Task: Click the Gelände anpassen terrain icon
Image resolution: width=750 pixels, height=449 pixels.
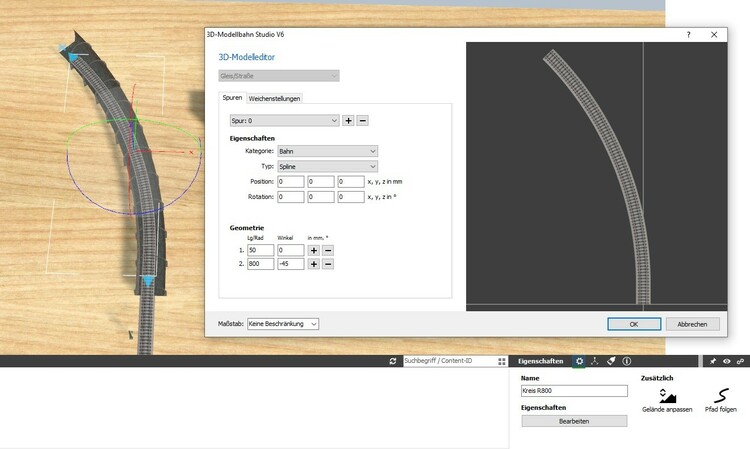Action: pos(667,397)
